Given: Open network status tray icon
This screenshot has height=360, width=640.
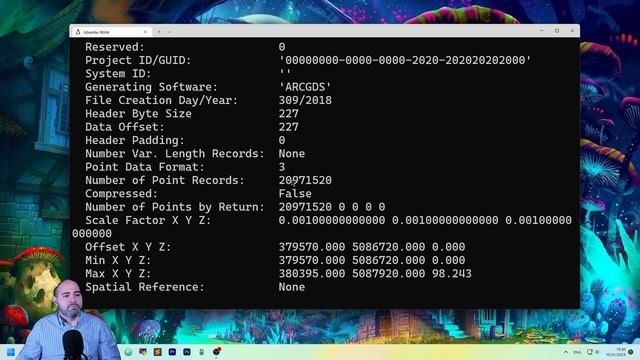Looking at the screenshot, I should click(x=590, y=352).
